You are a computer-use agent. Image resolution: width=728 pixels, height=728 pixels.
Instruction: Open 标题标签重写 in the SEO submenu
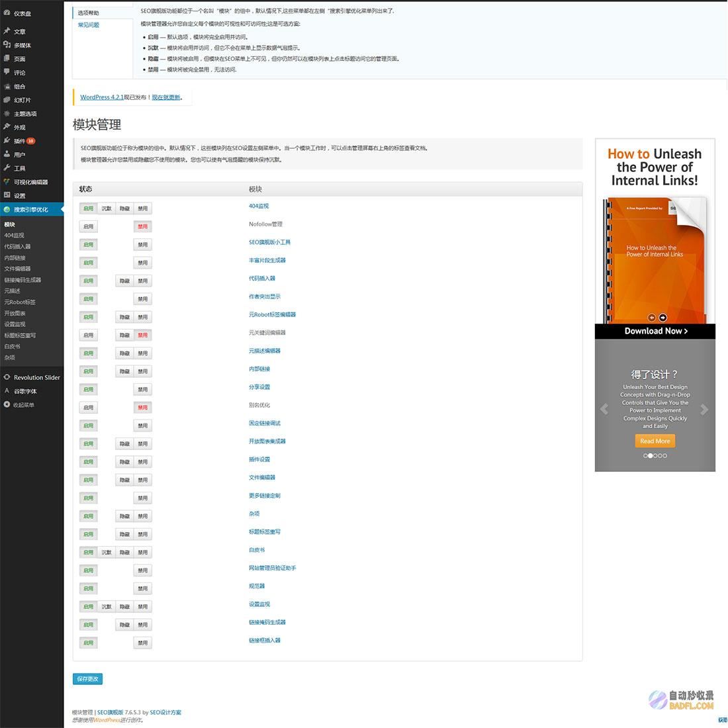point(19,336)
